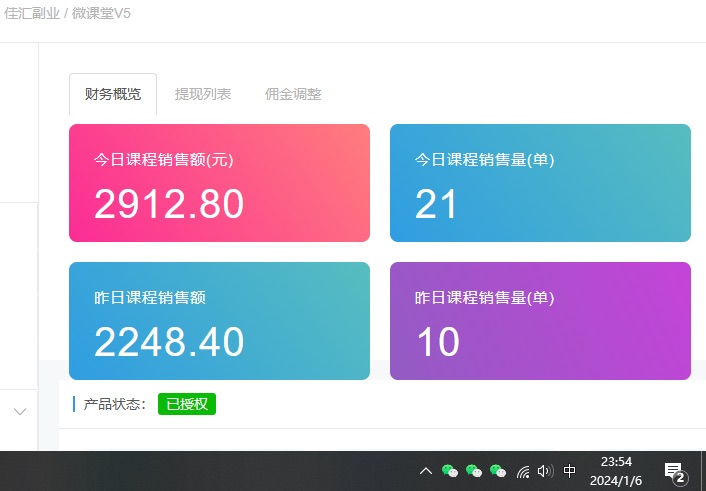Viewport: 706px width, 491px height.
Task: Click the 佳汇副业 breadcrumb link
Action: 31,14
